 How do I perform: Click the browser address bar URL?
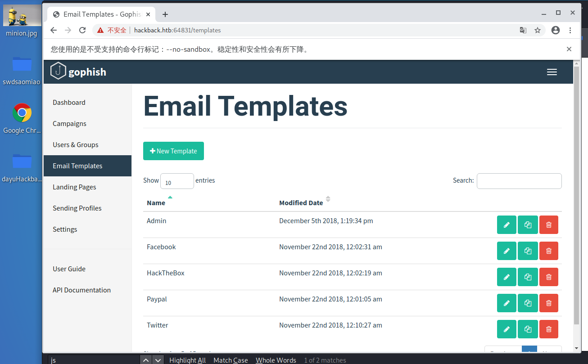tap(177, 30)
